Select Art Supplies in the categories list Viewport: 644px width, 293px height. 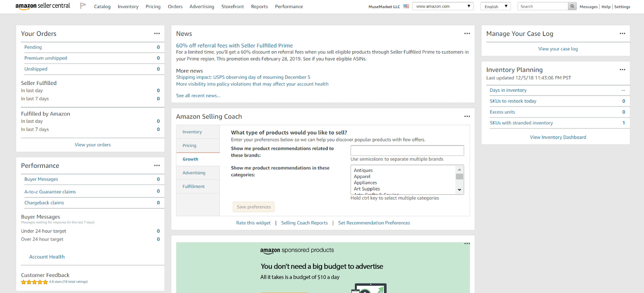point(367,189)
